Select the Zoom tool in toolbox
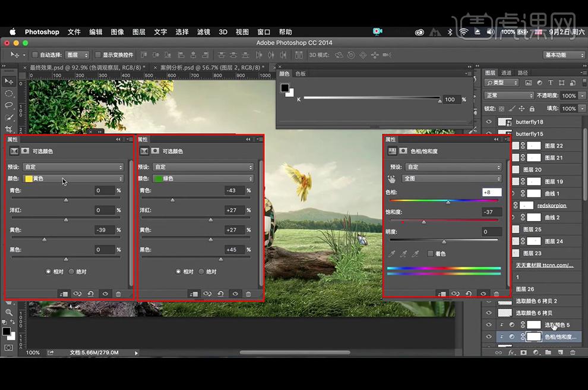 click(9, 312)
